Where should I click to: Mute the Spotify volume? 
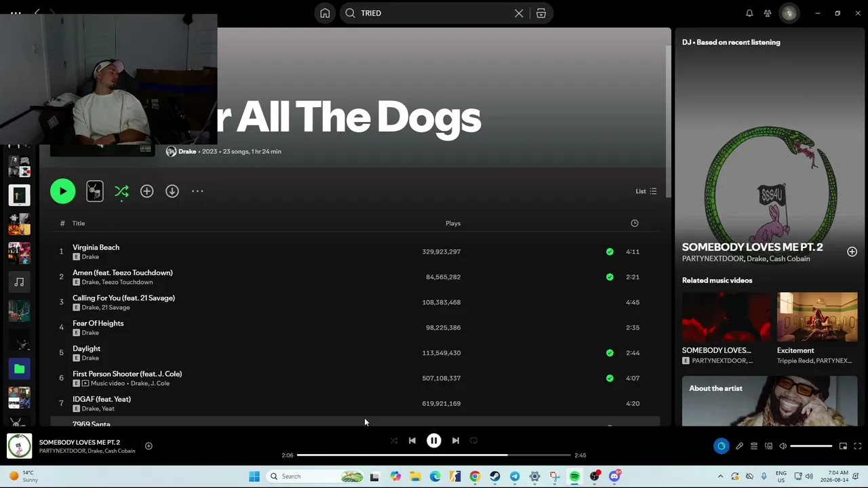[783, 446]
